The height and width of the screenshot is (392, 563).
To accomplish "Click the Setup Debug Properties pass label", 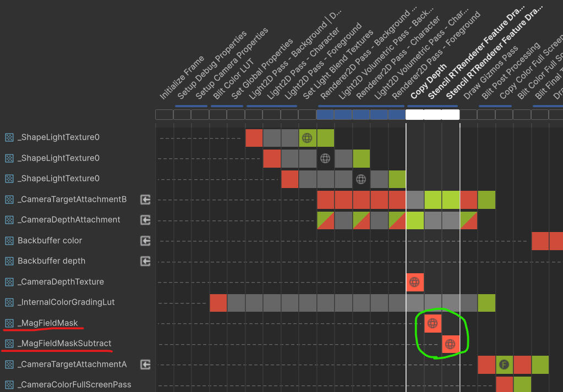I will pyautogui.click(x=212, y=65).
